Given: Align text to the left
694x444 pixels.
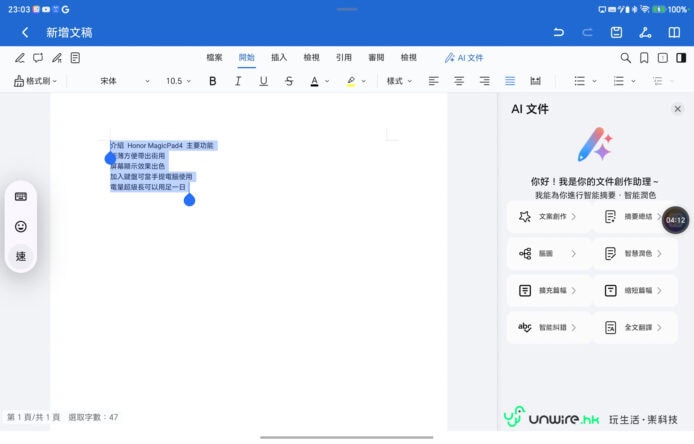Looking at the screenshot, I should click(433, 81).
